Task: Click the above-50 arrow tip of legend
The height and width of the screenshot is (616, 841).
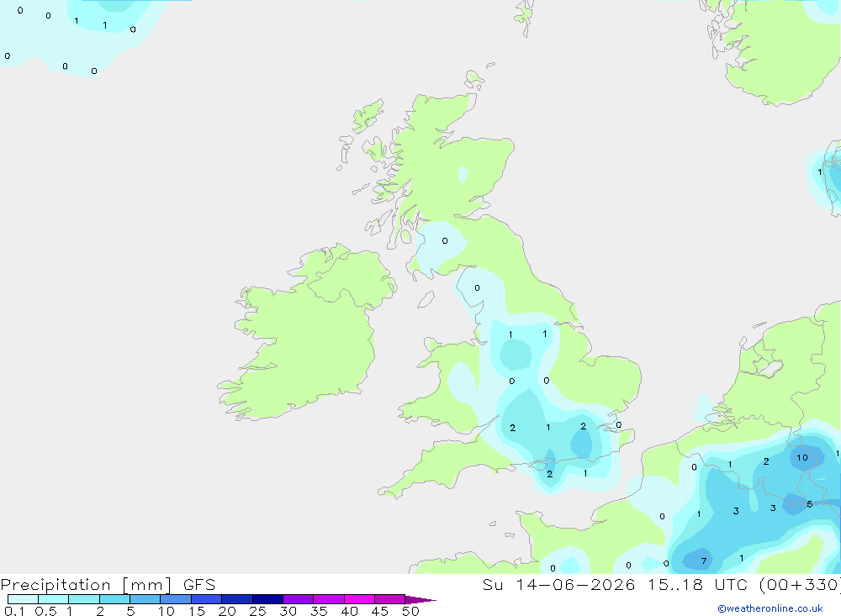Action: coord(420,600)
